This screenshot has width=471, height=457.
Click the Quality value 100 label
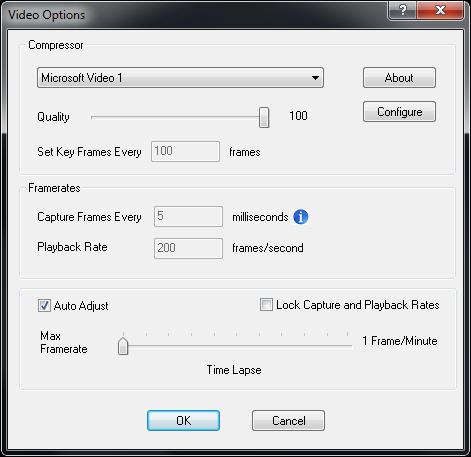(x=298, y=116)
